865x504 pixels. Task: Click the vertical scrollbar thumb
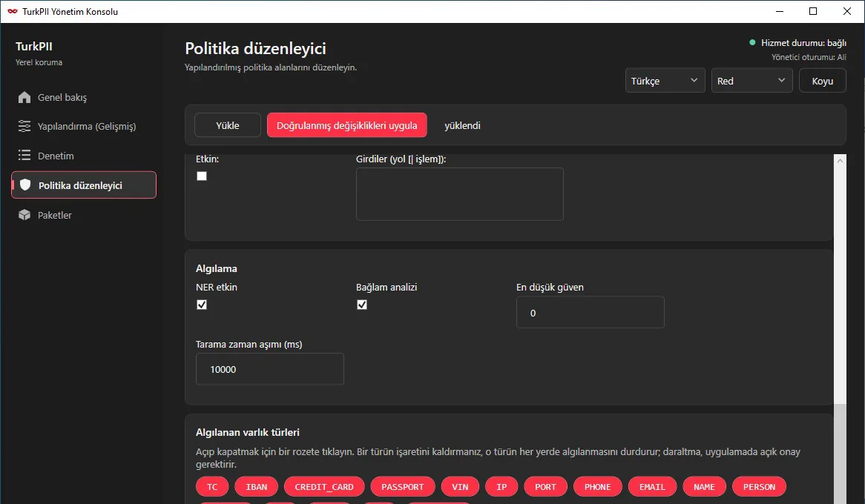[x=841, y=454]
